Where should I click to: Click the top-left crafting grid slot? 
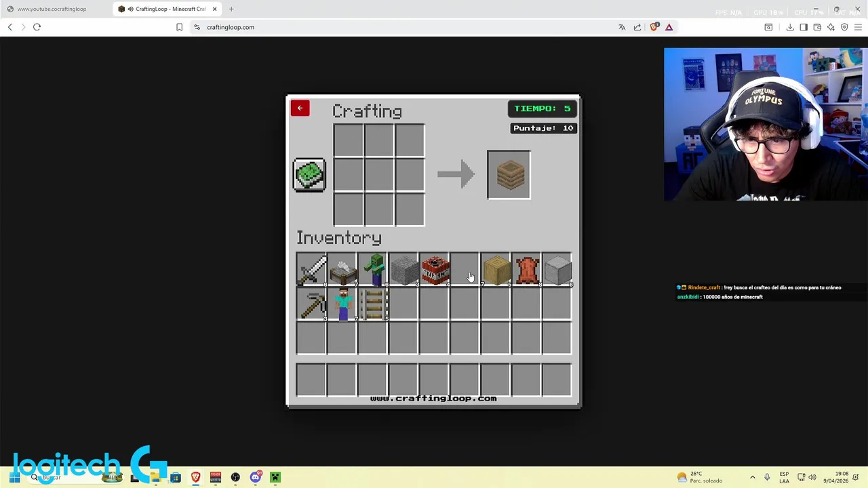tap(349, 141)
